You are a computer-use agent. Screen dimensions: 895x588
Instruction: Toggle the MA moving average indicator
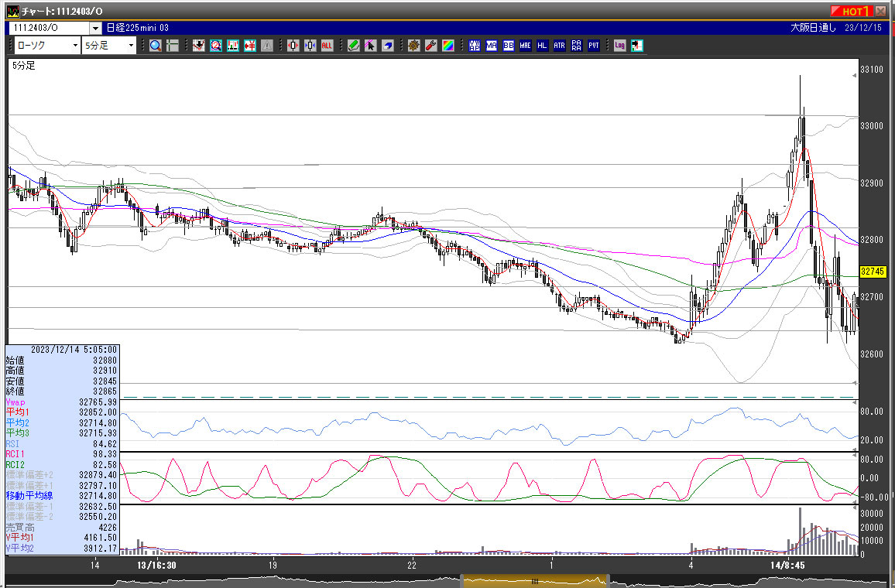point(492,46)
